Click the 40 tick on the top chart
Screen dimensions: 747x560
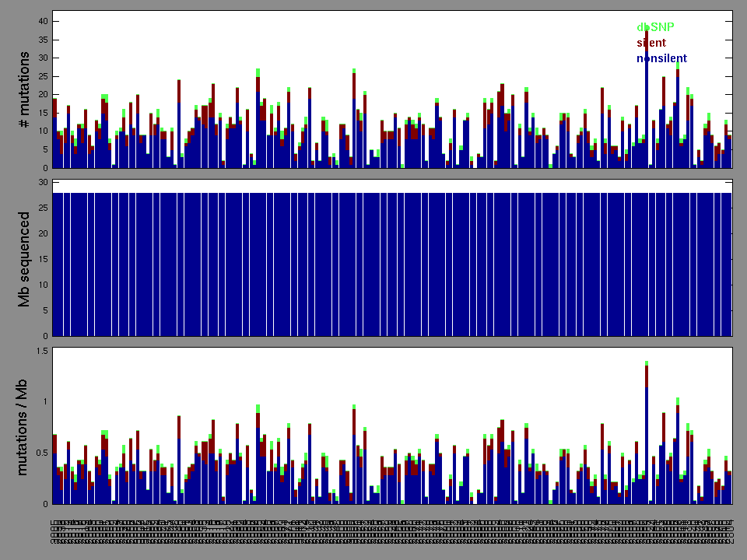(x=44, y=21)
